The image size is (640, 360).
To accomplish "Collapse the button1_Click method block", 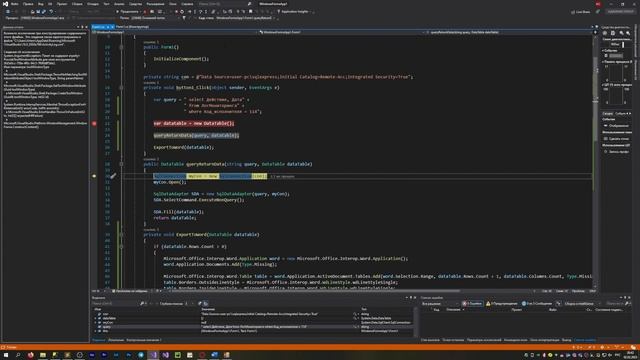I will pyautogui.click(x=121, y=87).
